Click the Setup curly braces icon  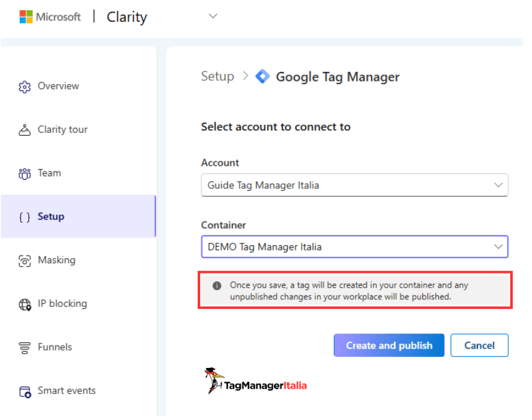(x=24, y=217)
